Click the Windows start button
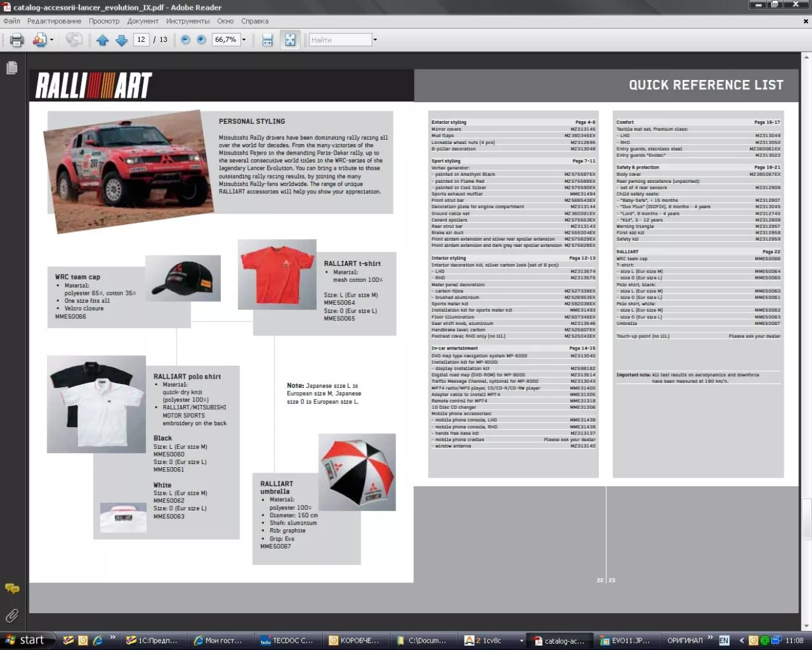This screenshot has width=812, height=650. (x=25, y=640)
